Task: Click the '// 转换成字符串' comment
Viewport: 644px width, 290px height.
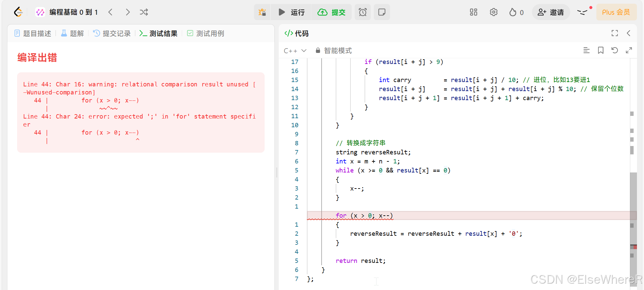Action: click(361, 143)
